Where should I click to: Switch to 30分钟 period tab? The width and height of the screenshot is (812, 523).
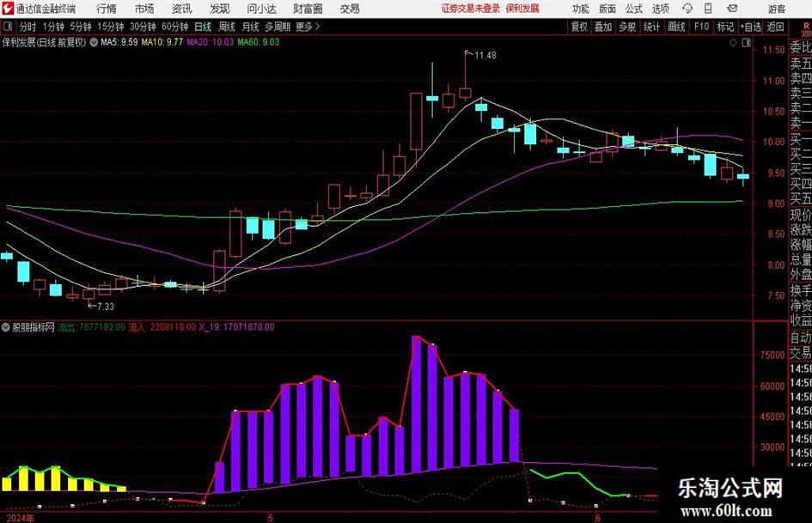[x=143, y=27]
